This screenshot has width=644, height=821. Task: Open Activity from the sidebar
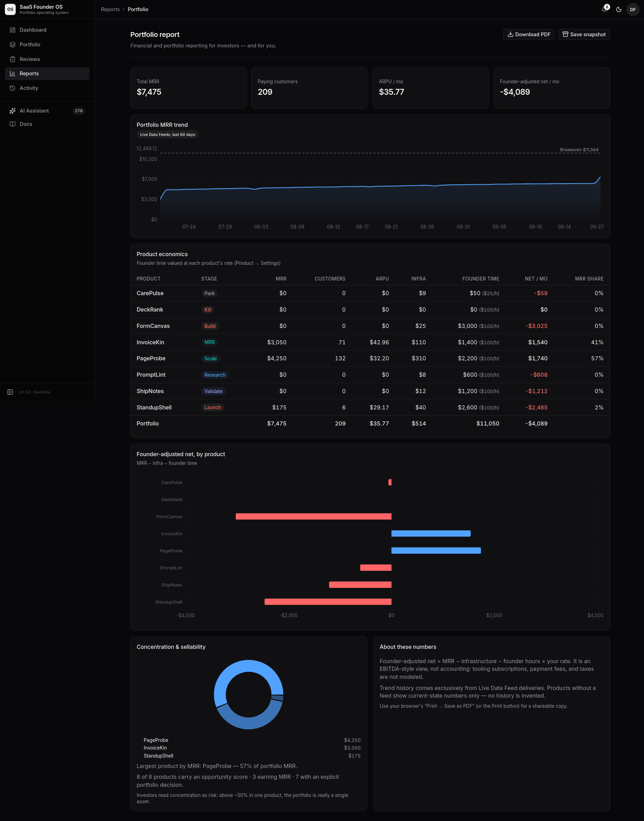point(47,88)
